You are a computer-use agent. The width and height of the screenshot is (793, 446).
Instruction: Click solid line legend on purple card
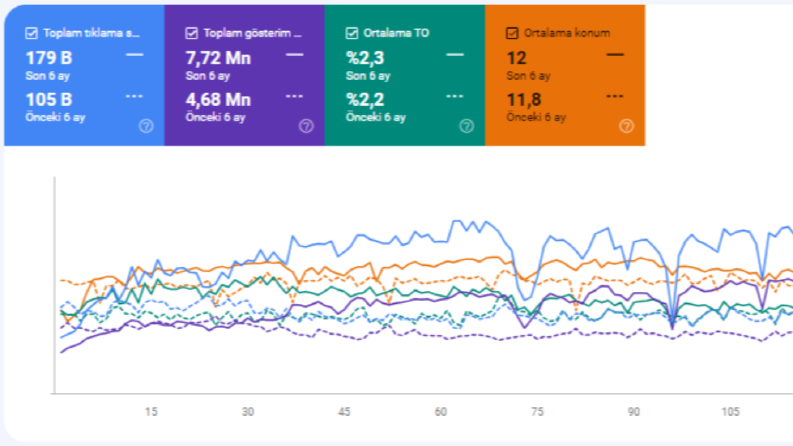(295, 54)
